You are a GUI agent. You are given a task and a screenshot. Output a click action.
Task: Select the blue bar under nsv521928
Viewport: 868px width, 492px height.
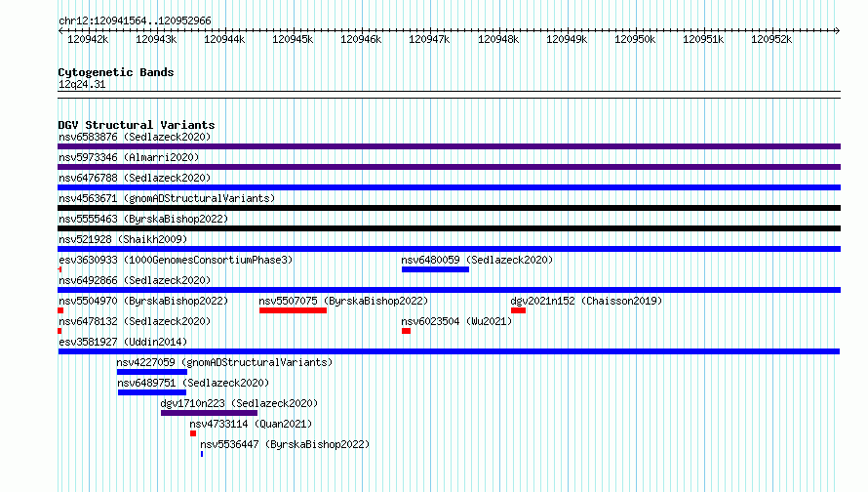click(449, 249)
